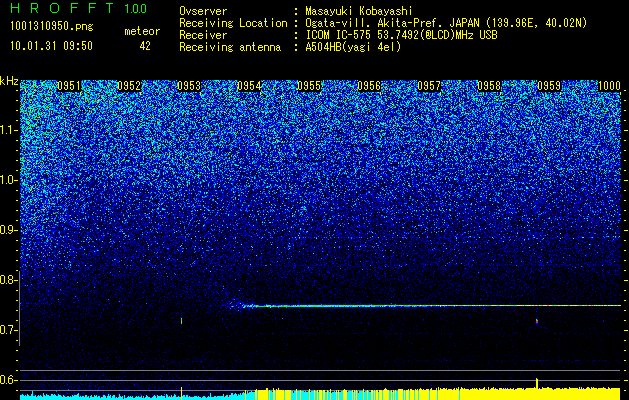Click the 'meteor' counter label
This screenshot has height=400, width=629.
(142, 31)
